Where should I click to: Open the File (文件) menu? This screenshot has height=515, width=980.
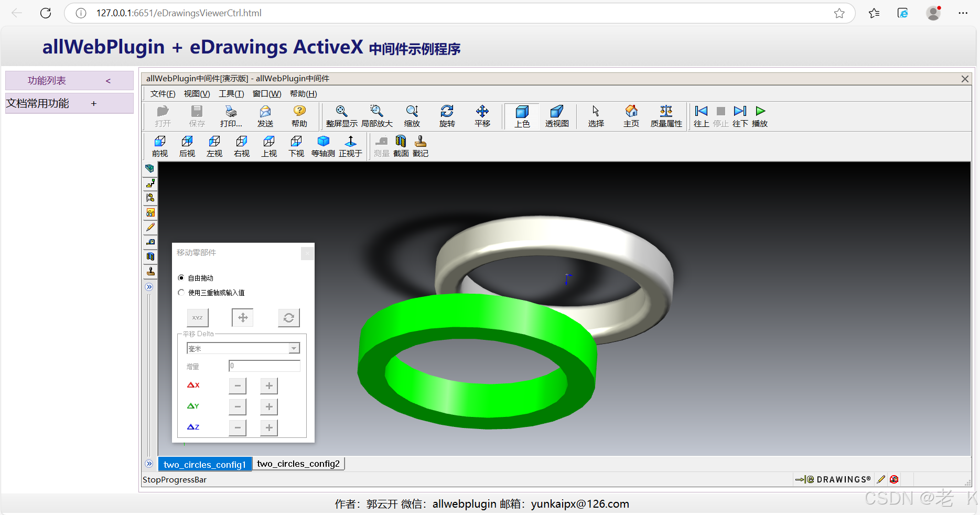click(163, 94)
